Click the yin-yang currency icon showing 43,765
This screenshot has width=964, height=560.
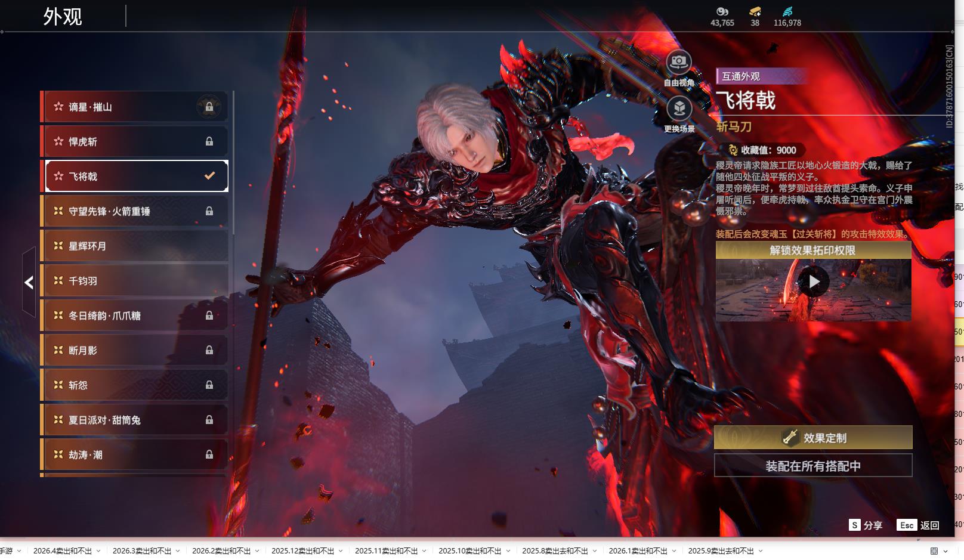[722, 11]
